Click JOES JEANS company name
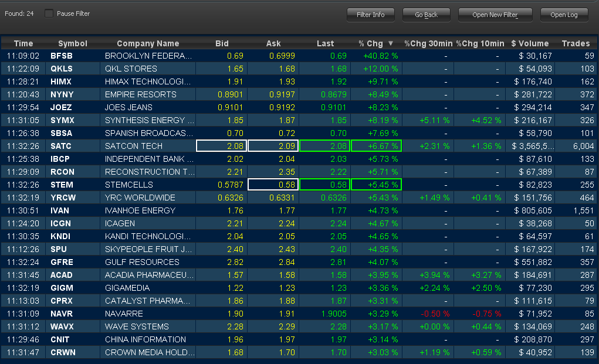 coord(128,108)
